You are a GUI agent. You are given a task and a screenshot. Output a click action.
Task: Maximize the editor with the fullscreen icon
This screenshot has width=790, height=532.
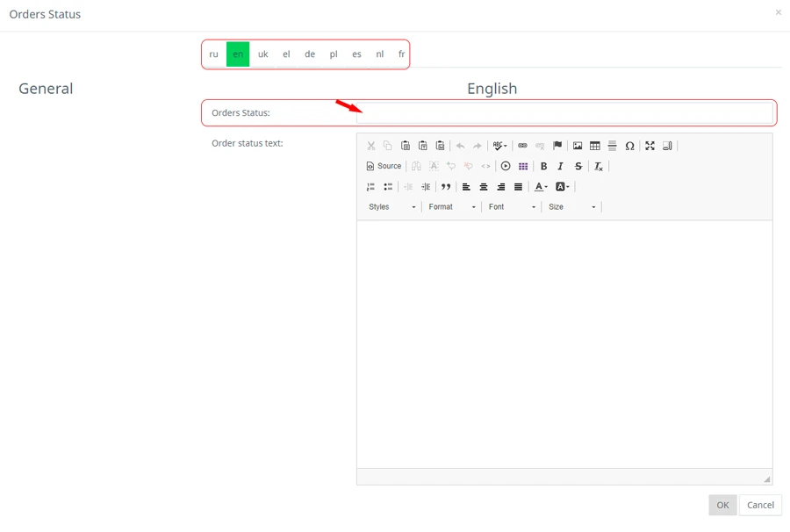point(650,146)
